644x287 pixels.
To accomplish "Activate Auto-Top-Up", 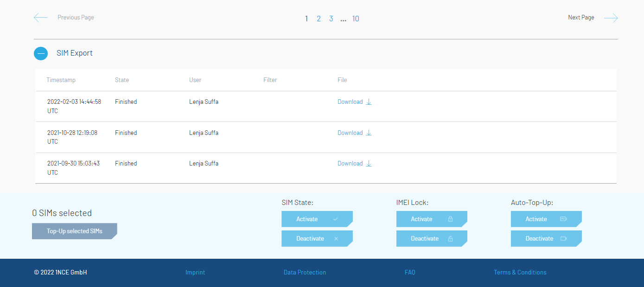I will tap(546, 219).
